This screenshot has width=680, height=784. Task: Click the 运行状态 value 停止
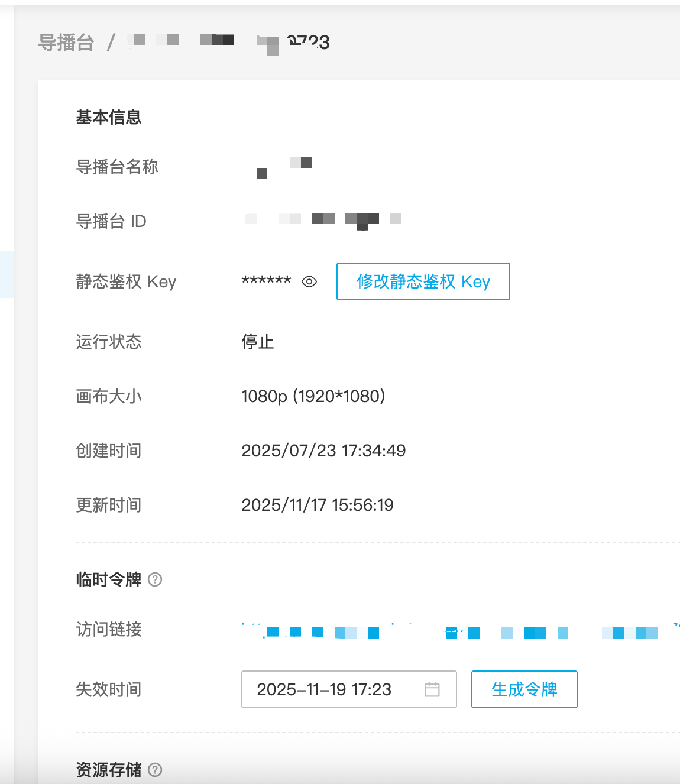pyautogui.click(x=258, y=342)
